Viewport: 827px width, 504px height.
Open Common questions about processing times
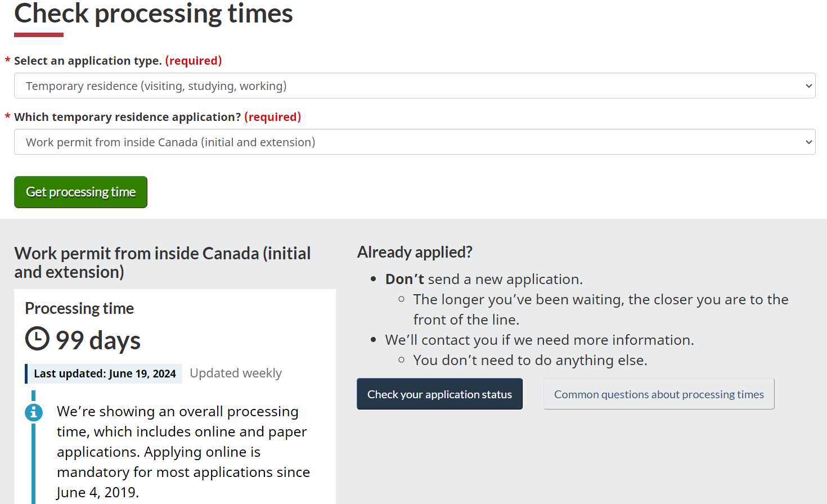[x=659, y=394]
